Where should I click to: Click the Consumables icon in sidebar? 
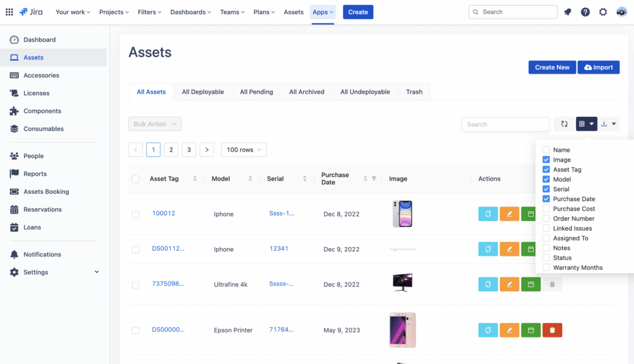click(x=15, y=129)
